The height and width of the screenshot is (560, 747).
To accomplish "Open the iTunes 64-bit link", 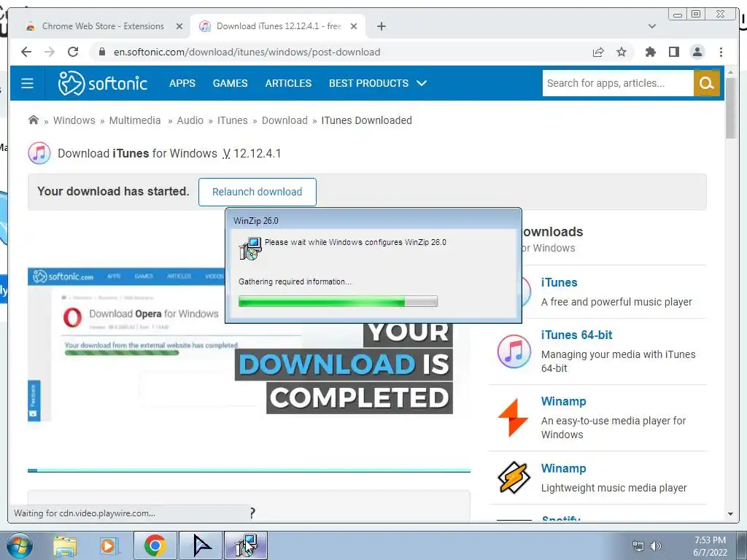I will [x=577, y=335].
